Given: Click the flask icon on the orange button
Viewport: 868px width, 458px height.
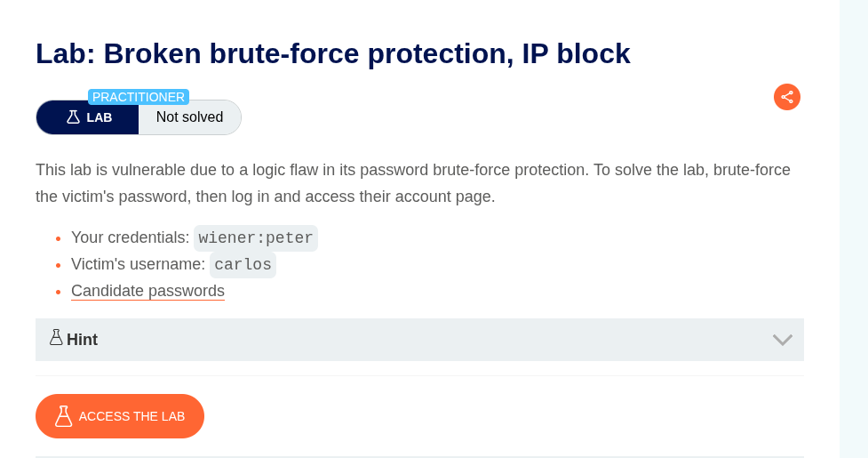Looking at the screenshot, I should [x=63, y=416].
